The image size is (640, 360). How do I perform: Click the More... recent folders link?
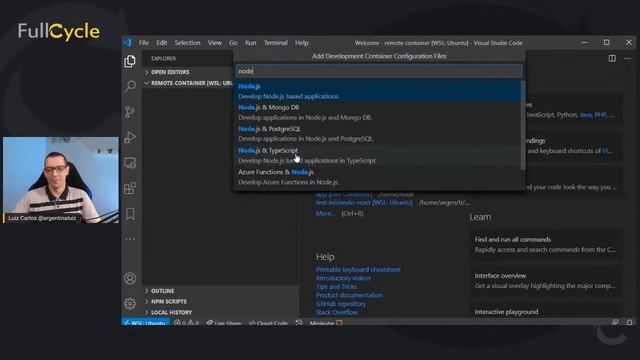pyautogui.click(x=325, y=213)
